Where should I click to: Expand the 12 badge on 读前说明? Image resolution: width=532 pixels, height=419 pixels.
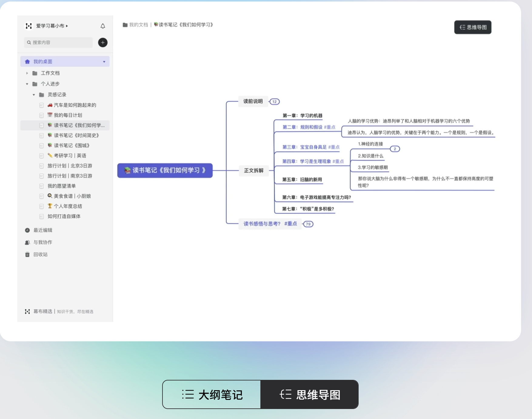pos(274,102)
